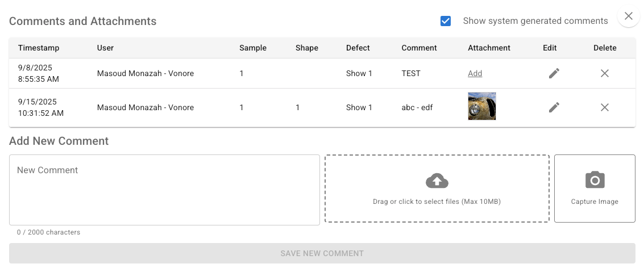The width and height of the screenshot is (644, 272).
Task: Delete the abc - edf comment row
Action: coord(605,107)
